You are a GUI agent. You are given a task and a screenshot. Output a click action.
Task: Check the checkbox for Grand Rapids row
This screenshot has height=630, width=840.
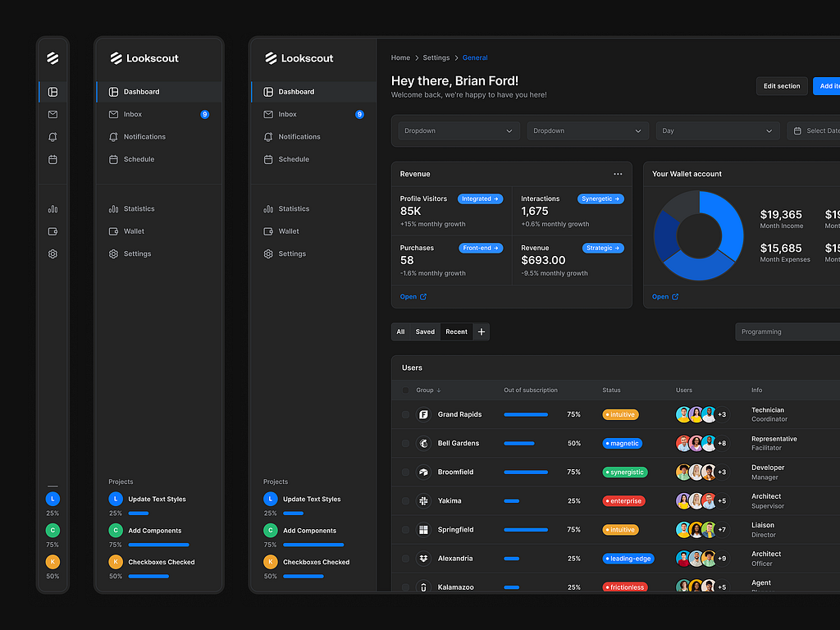point(405,414)
